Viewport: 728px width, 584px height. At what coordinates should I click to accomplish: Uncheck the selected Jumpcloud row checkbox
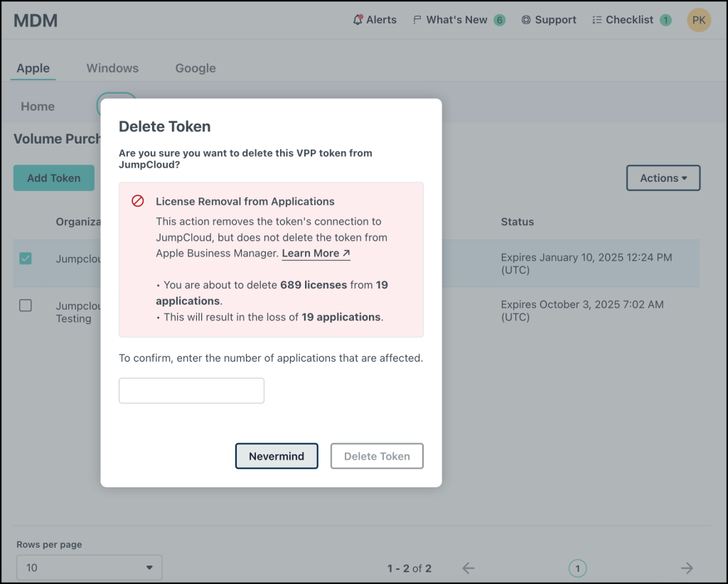[x=26, y=258]
